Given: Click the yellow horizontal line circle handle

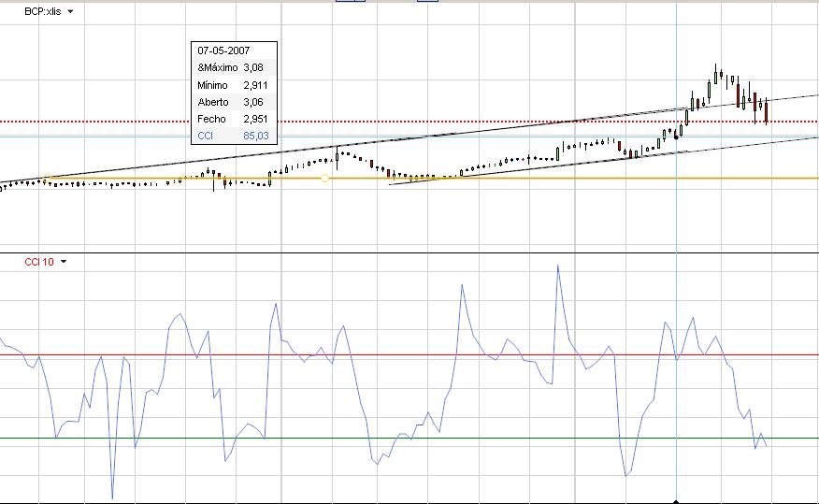Looking at the screenshot, I should (324, 179).
